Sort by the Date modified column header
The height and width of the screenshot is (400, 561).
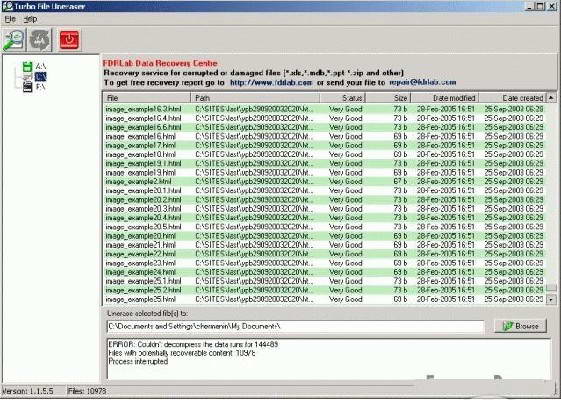[x=445, y=98]
